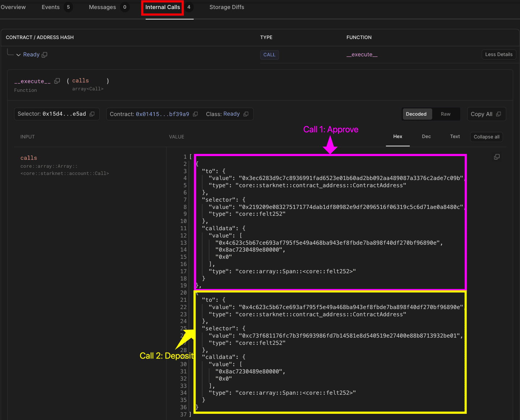Select 0x8ac7230489e80000 on line 14
Viewport: 520px width, 420px height.
pyautogui.click(x=249, y=250)
